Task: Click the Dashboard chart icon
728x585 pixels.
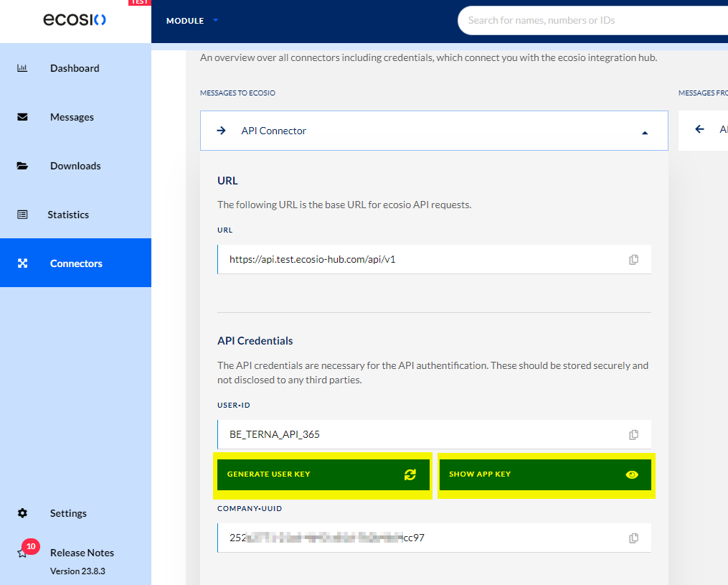Action: pos(22,68)
